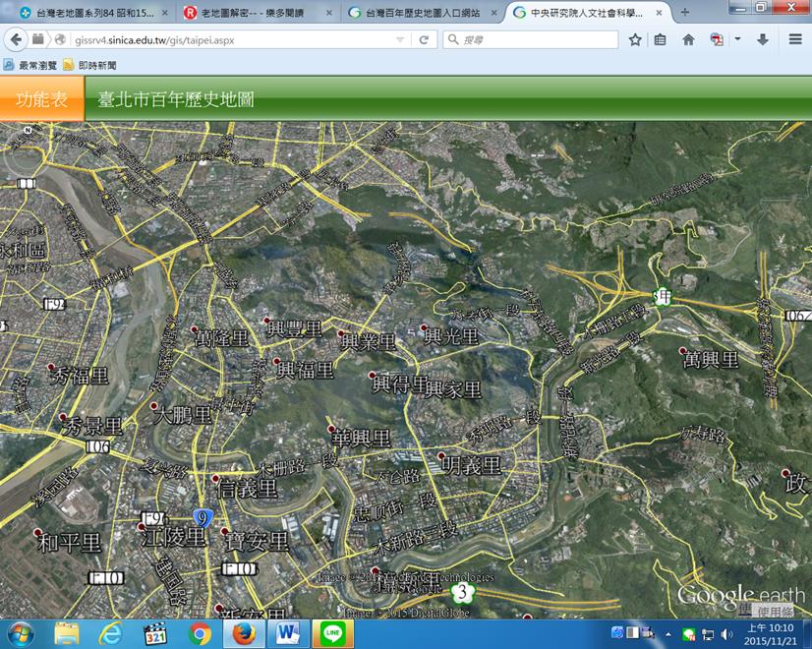Click the 106 road number marker
812x649 pixels.
click(x=98, y=446)
